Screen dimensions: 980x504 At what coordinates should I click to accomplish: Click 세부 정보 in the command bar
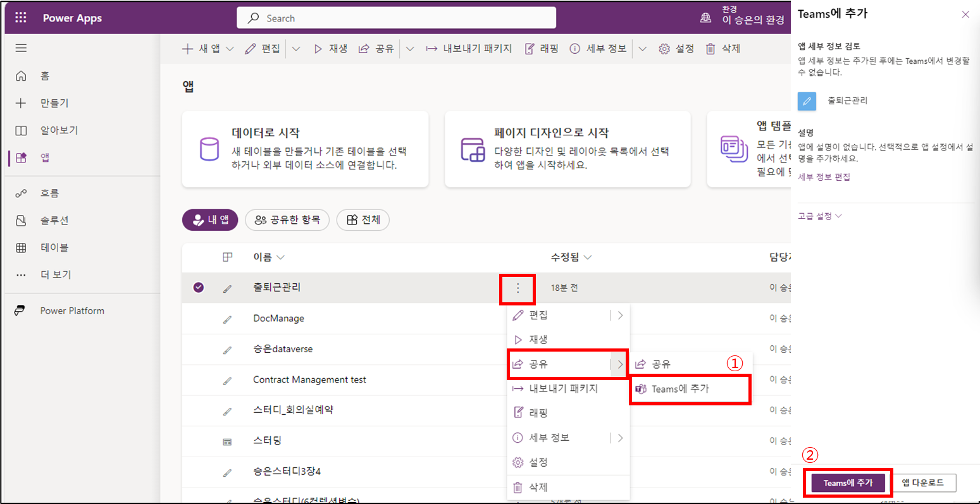pos(598,49)
